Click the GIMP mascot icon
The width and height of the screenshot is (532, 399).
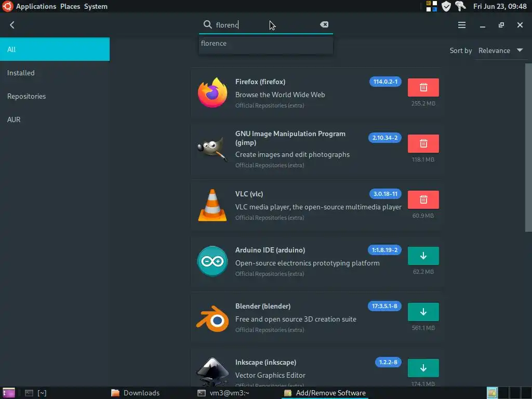(212, 149)
